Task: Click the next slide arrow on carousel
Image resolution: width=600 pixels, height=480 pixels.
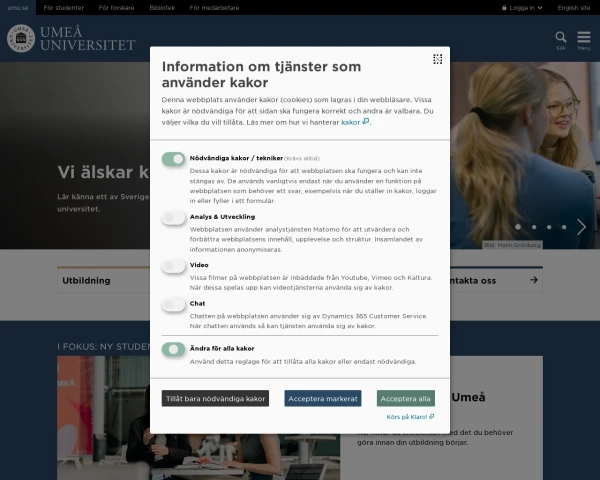Action: tap(582, 227)
